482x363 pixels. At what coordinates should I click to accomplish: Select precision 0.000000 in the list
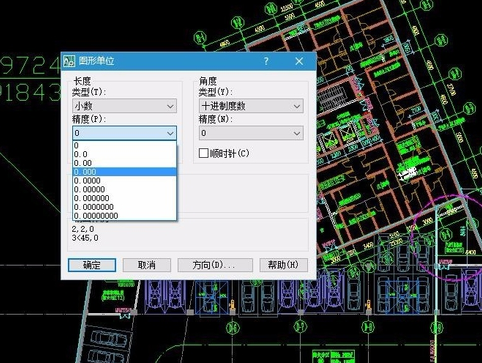click(x=124, y=198)
